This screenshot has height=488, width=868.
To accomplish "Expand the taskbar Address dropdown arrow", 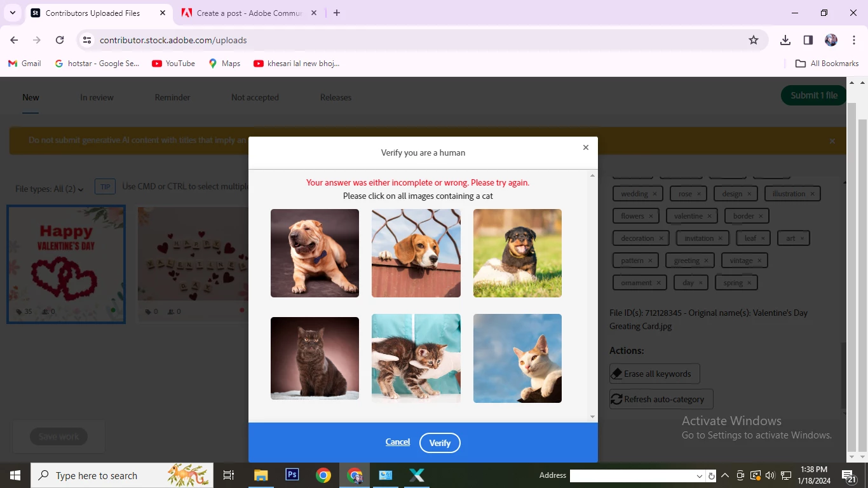I will (x=700, y=476).
